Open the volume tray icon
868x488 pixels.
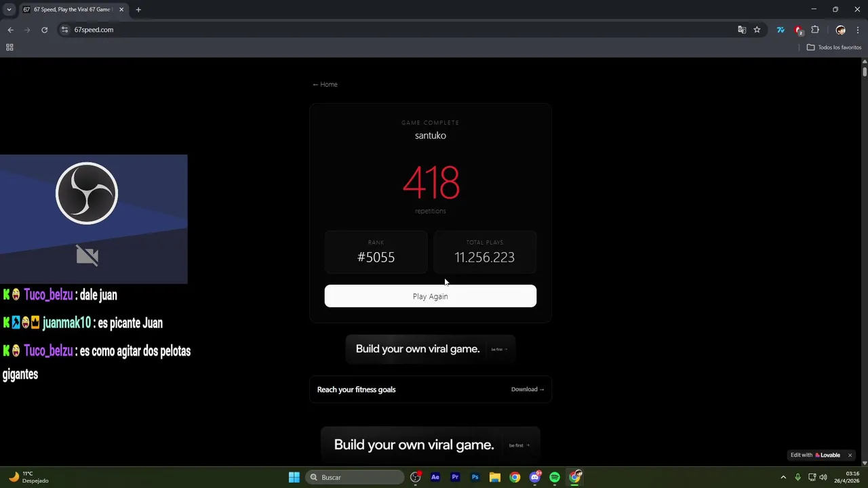(823, 477)
